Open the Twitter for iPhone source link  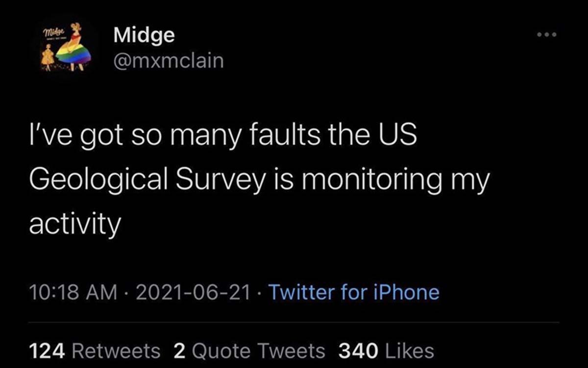(x=354, y=292)
